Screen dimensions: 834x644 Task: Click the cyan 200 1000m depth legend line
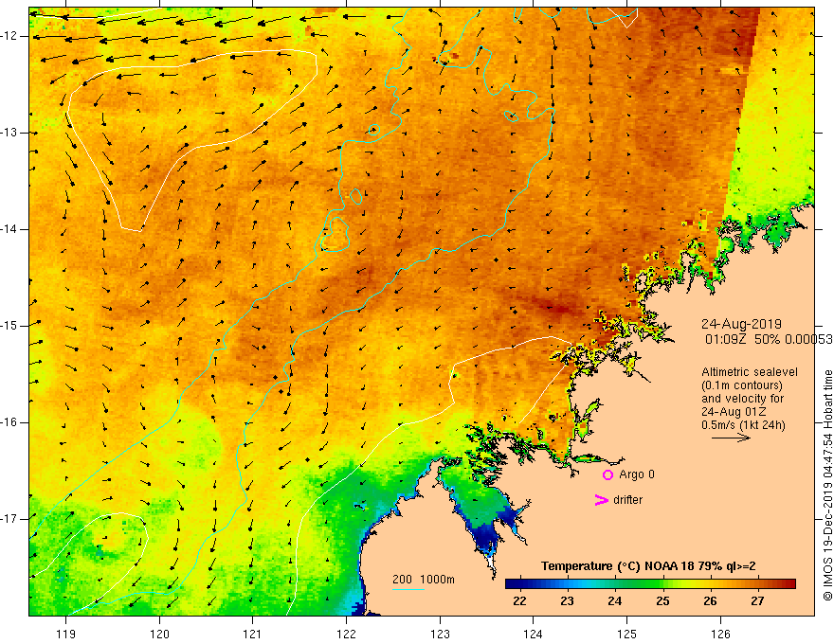point(408,589)
